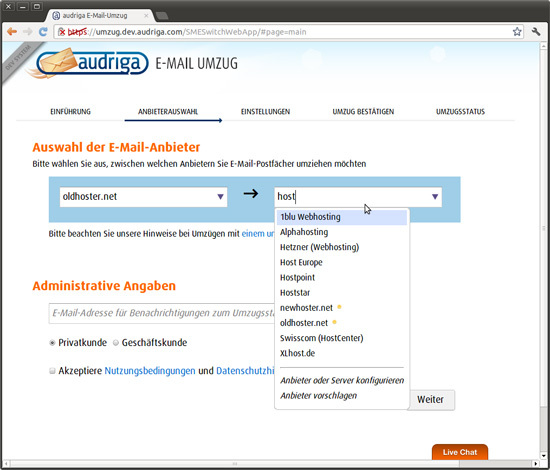550x470 pixels.
Task: Click the audriga E-Mail-Umzug browser tab
Action: (101, 16)
